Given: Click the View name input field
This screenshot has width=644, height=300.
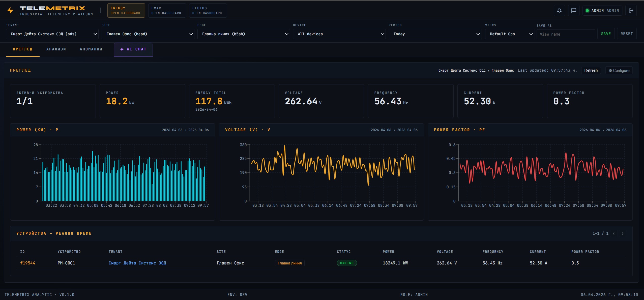Looking at the screenshot, I should 566,34.
